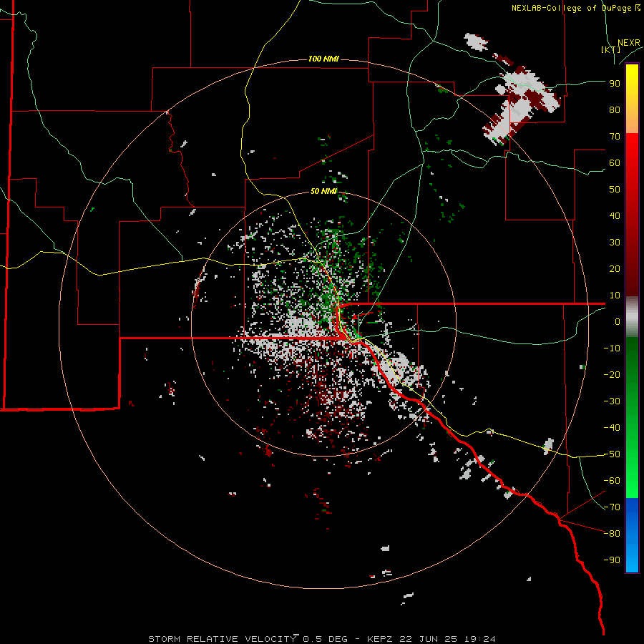Click the 40 value on velocity scale
This screenshot has width=644, height=644.
click(615, 215)
